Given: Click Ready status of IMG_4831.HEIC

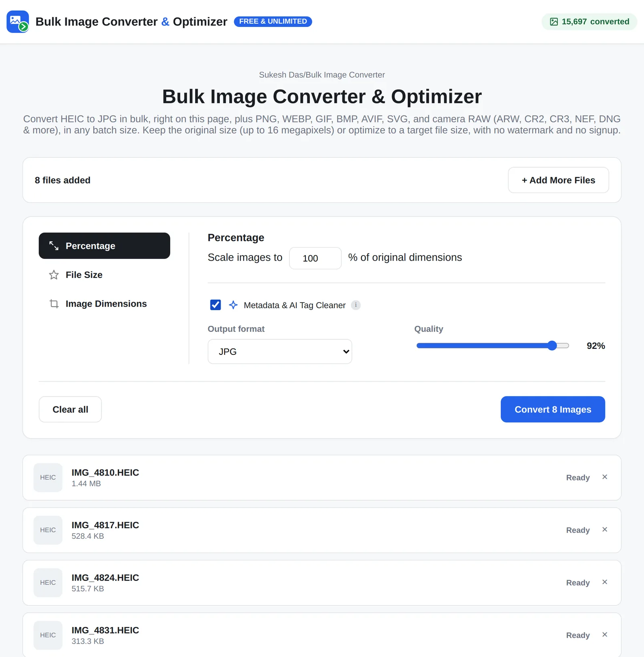Looking at the screenshot, I should tap(578, 635).
